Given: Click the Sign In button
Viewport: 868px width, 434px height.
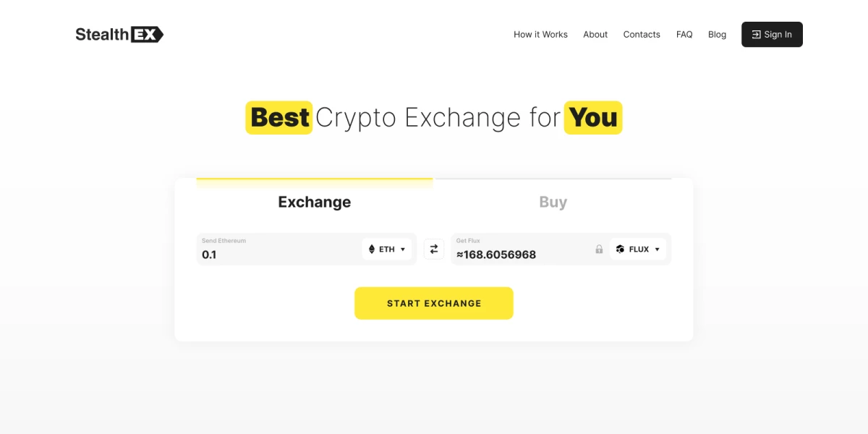Looking at the screenshot, I should coord(772,35).
